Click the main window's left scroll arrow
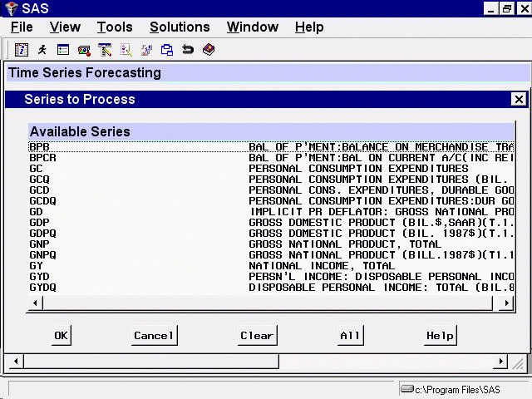This screenshot has width=532, height=399. click(15, 361)
